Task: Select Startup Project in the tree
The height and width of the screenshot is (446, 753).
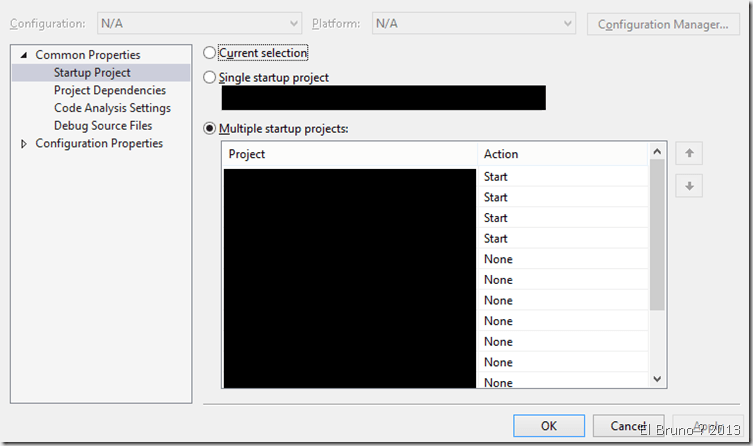Action: click(92, 73)
